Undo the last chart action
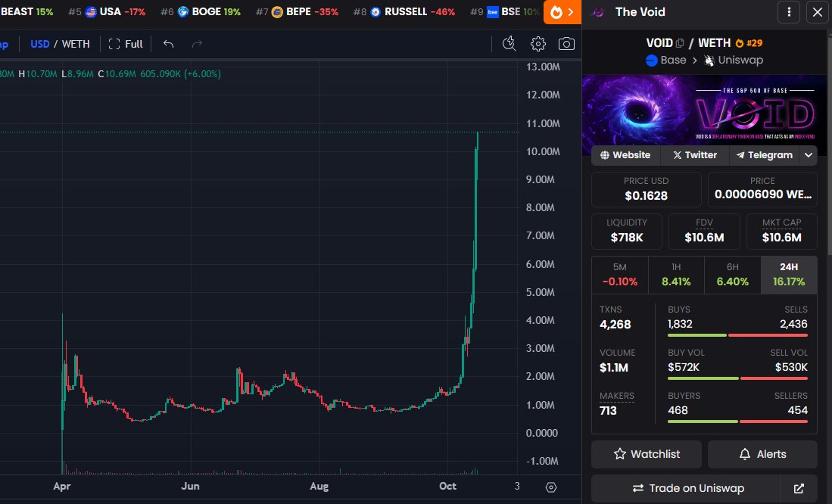This screenshot has height=504, width=832. coord(168,44)
